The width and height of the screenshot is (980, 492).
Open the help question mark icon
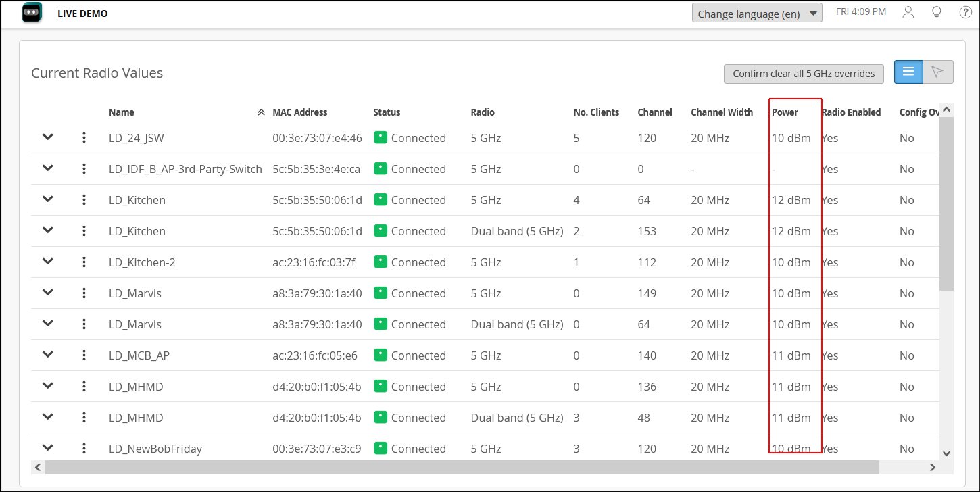click(965, 13)
